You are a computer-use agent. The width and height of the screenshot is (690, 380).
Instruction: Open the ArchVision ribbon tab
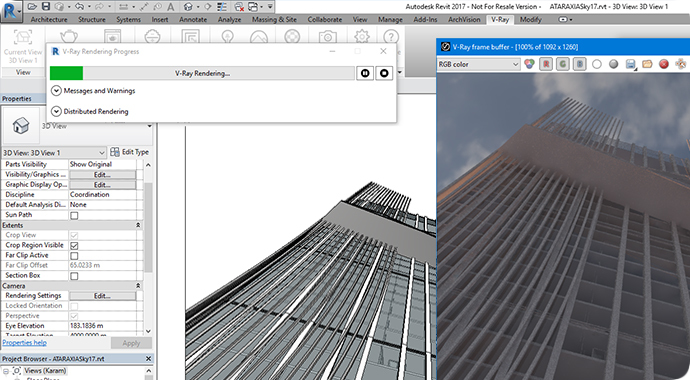click(x=464, y=19)
